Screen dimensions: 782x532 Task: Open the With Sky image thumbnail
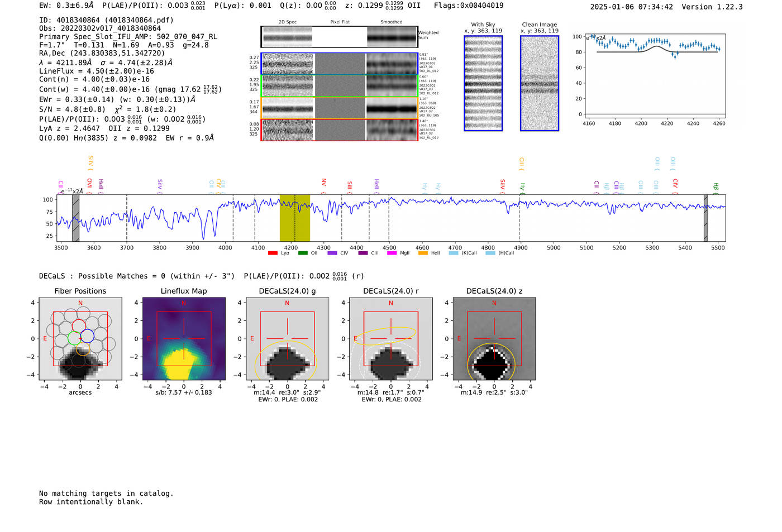pyautogui.click(x=483, y=83)
